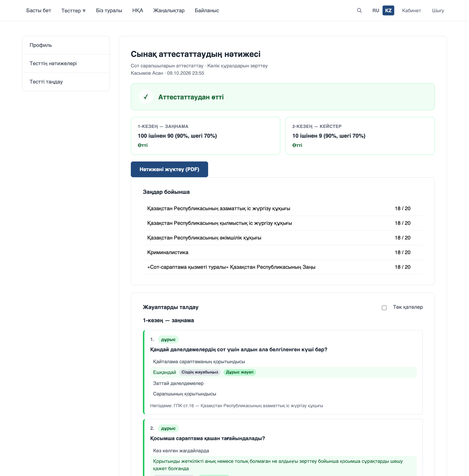Download result with Нәтижені жүктеу (PDF)
The image size is (469, 476).
[x=169, y=169]
